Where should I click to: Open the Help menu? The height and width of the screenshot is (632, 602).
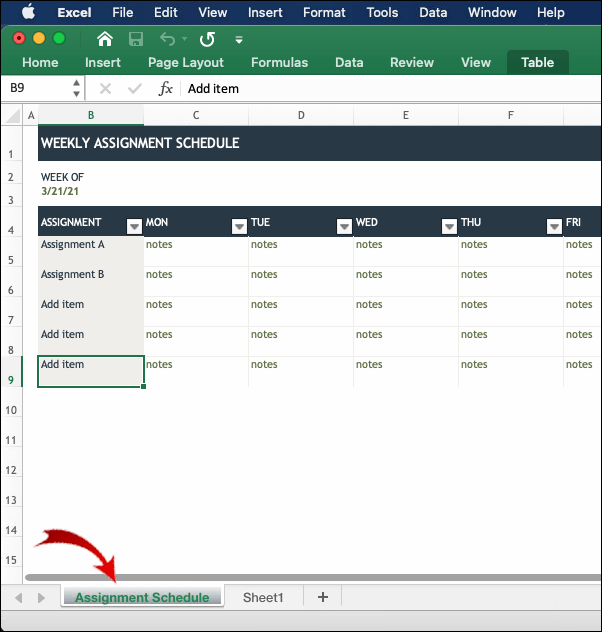[x=550, y=12]
